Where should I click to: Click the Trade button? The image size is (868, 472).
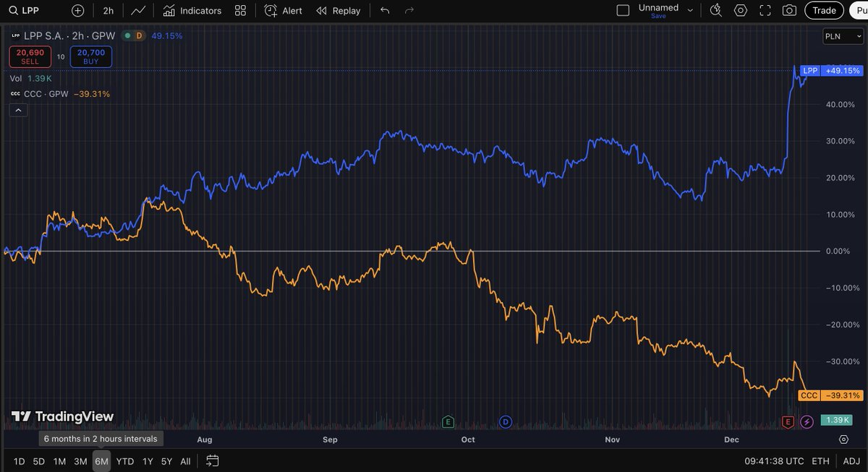tap(825, 11)
